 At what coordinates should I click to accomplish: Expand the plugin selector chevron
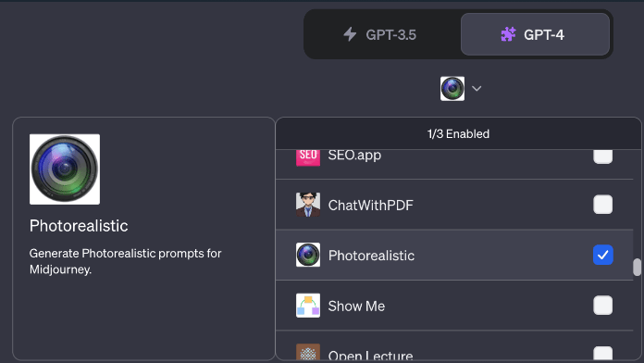click(477, 88)
